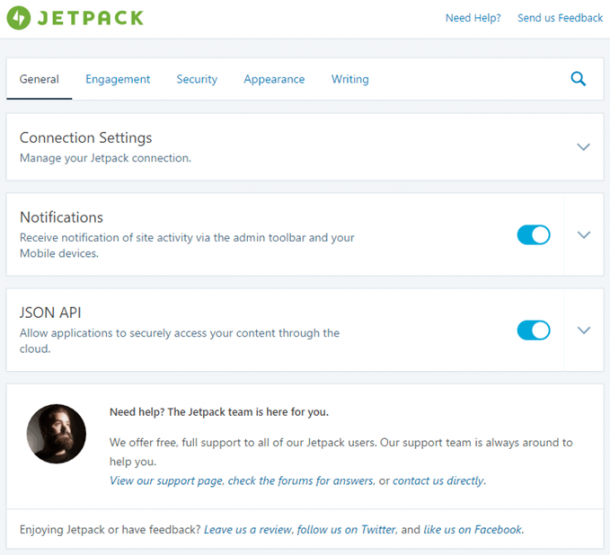Disable the JSON API toggle switch
Screen dimensions: 610x555
click(x=533, y=330)
